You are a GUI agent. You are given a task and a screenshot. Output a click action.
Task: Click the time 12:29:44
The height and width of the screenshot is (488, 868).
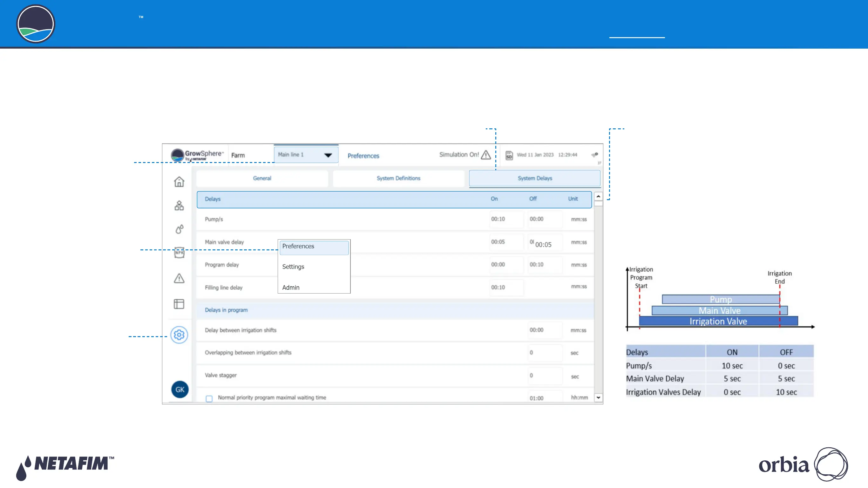click(567, 155)
